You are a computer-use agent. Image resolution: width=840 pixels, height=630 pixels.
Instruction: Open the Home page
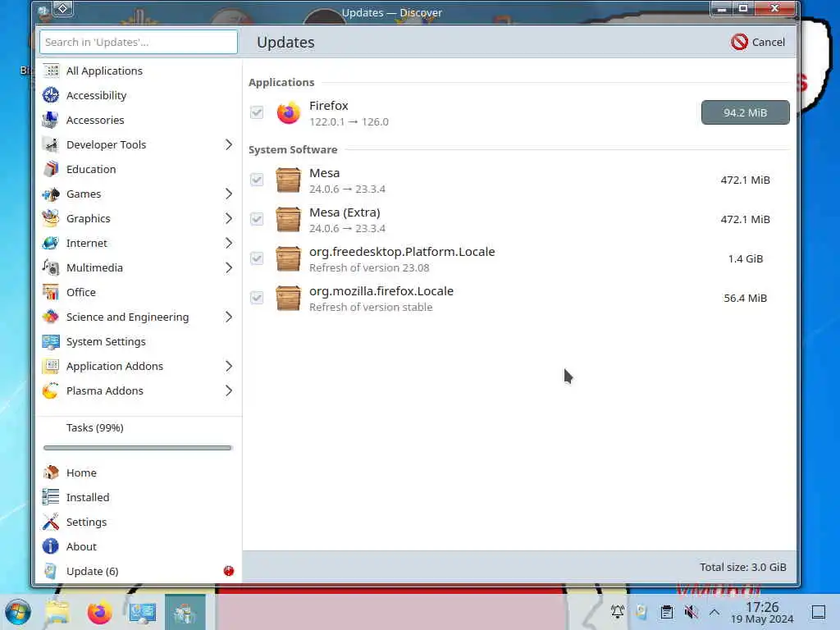pyautogui.click(x=138, y=472)
